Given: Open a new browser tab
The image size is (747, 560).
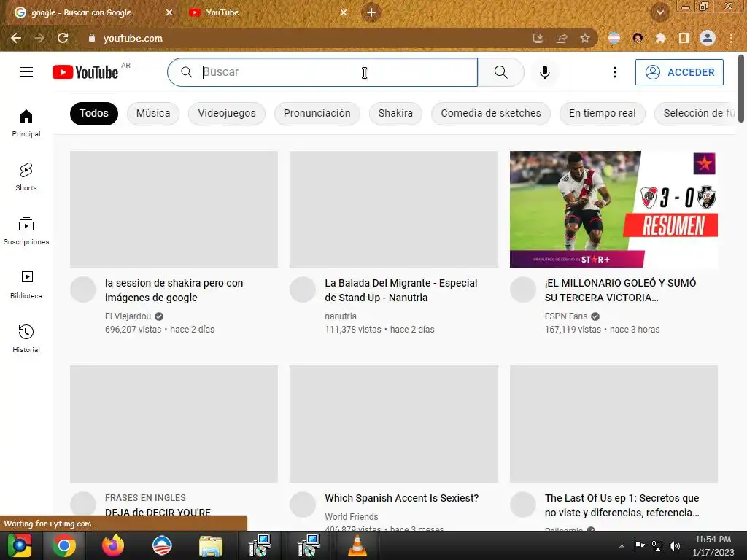Looking at the screenshot, I should point(371,12).
